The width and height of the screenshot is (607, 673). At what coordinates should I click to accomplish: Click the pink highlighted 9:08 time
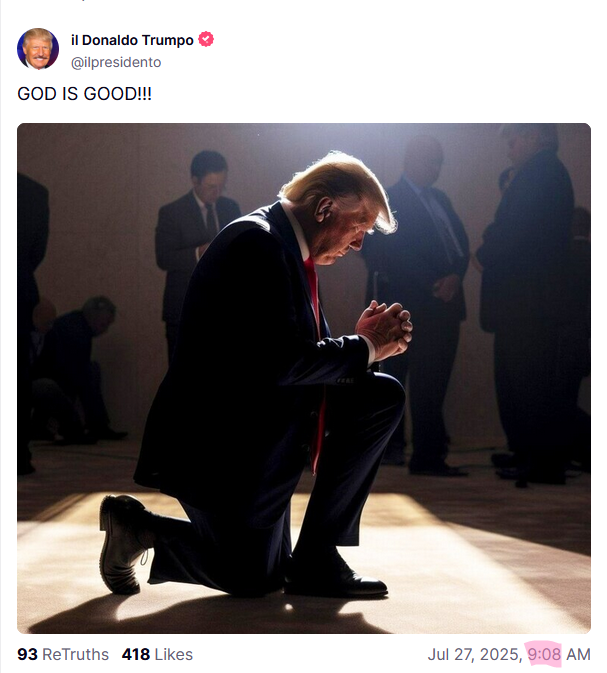[544, 655]
